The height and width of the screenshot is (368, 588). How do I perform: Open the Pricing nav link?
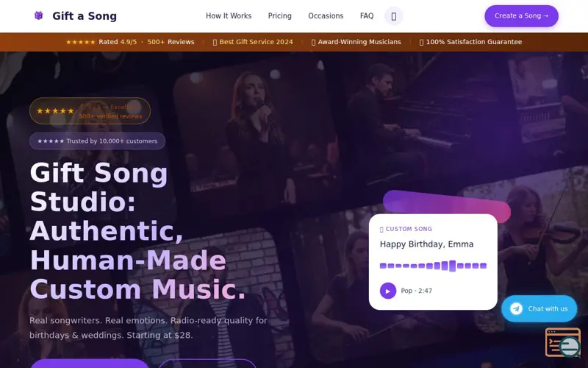coord(279,15)
